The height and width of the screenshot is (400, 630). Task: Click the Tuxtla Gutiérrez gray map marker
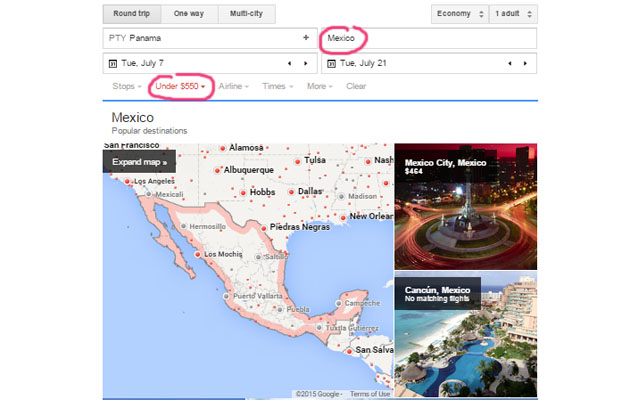tap(319, 328)
